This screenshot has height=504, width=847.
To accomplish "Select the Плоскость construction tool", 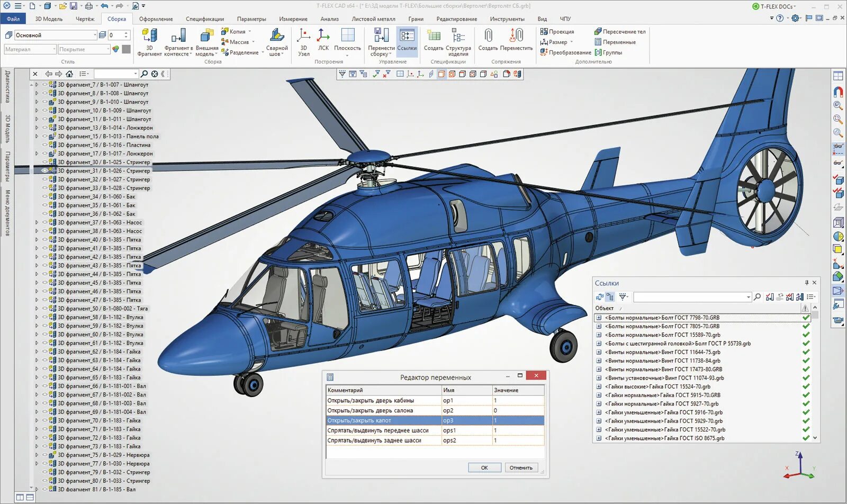I will point(347,42).
